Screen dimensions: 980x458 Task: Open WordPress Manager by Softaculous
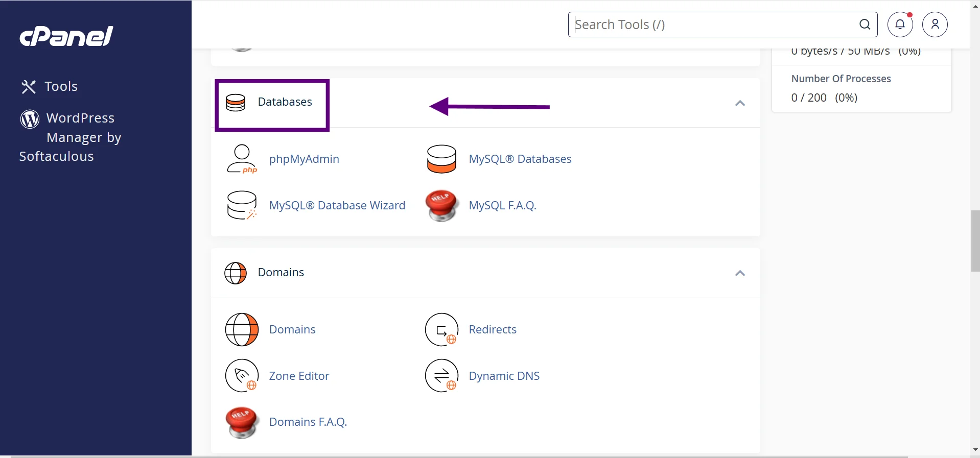[x=71, y=137]
